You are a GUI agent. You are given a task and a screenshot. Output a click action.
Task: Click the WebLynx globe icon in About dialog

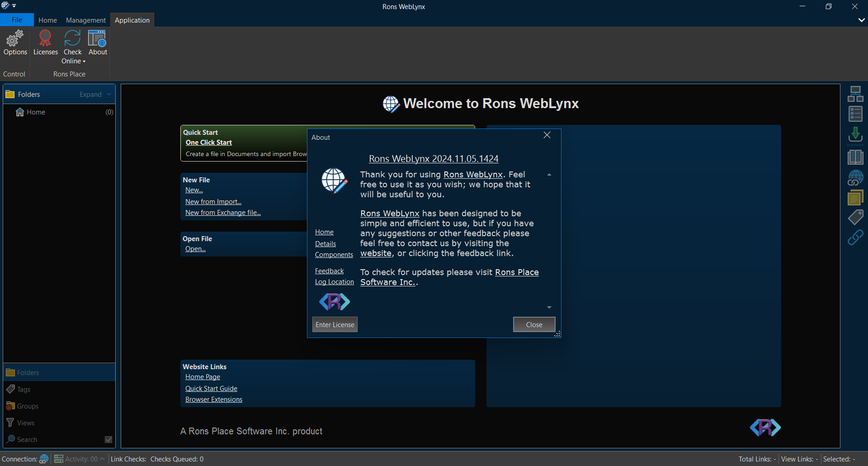click(x=335, y=181)
